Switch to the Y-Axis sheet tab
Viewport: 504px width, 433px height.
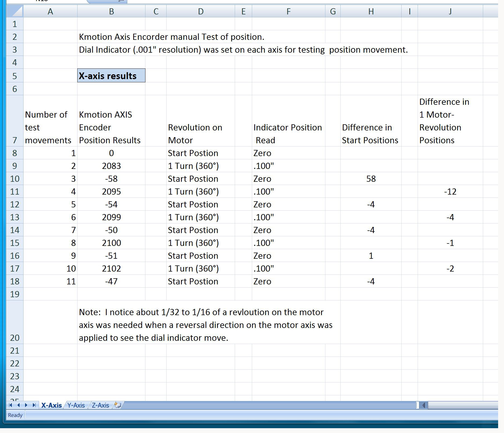coord(76,405)
